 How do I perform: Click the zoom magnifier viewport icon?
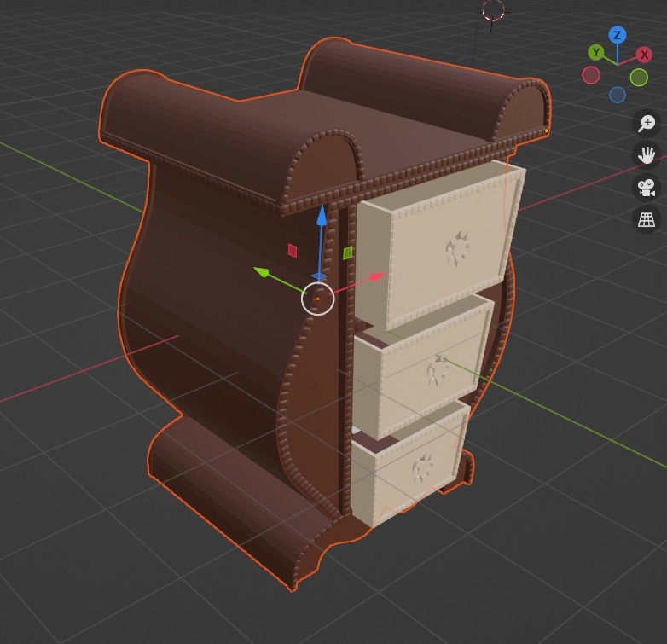point(647,123)
